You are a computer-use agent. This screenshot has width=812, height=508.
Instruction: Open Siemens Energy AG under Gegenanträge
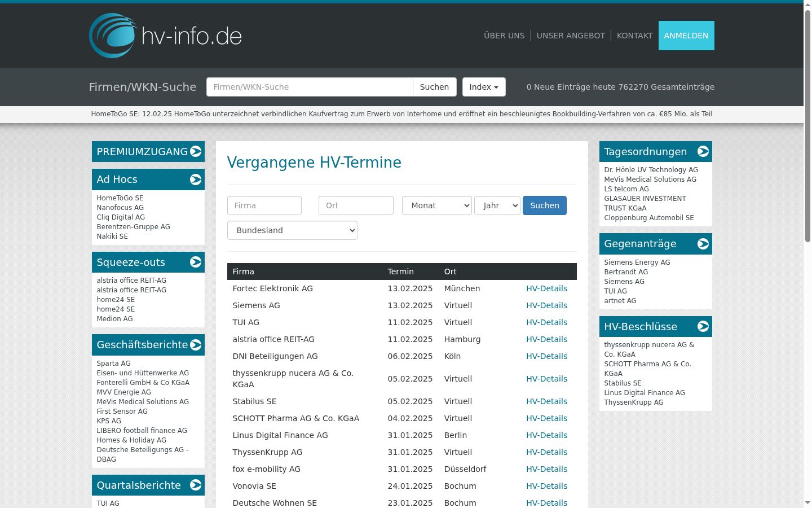pos(637,262)
